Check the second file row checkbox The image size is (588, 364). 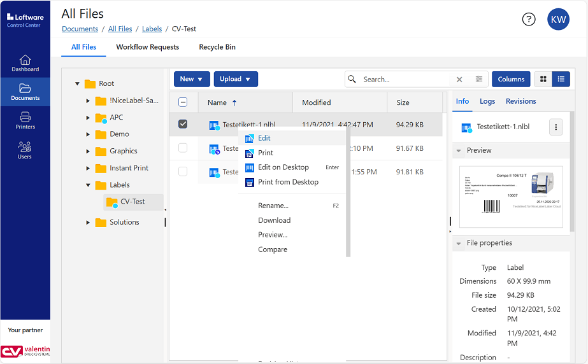[x=183, y=148]
